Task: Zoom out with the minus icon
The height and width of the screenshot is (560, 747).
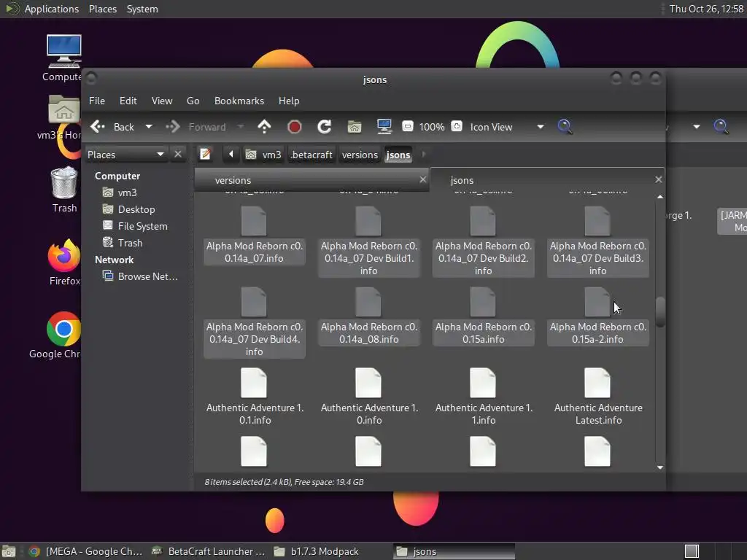Action: pos(407,127)
